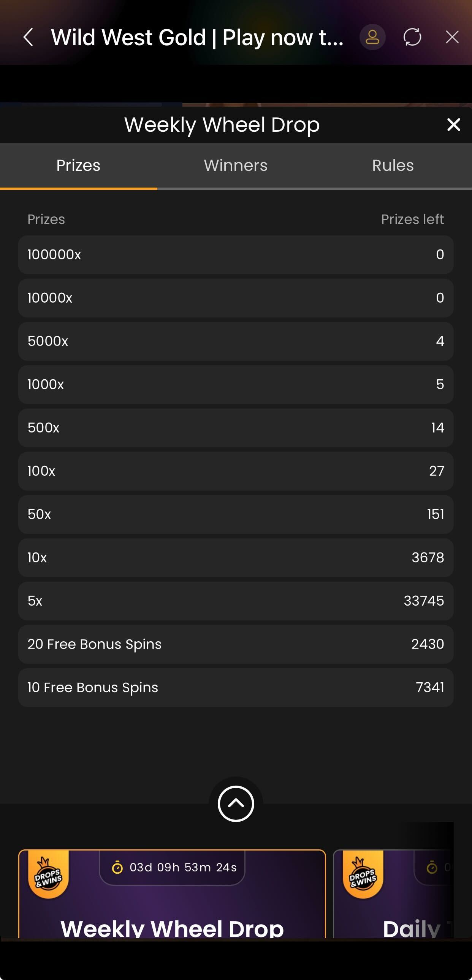Select the 100000x prize row
The height and width of the screenshot is (980, 472).
236,254
